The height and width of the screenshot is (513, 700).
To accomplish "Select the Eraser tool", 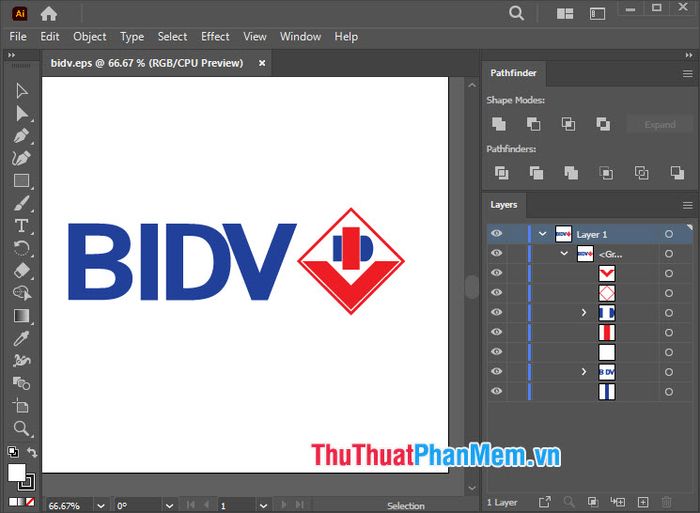I will tap(21, 271).
